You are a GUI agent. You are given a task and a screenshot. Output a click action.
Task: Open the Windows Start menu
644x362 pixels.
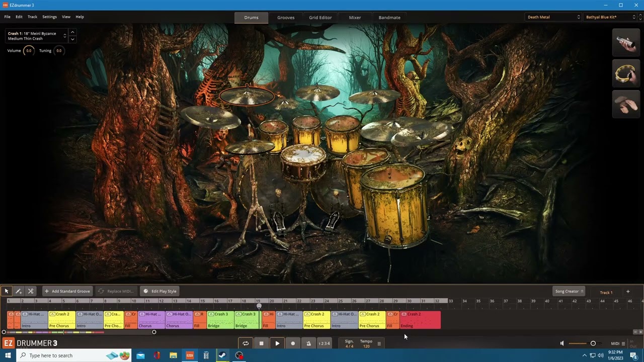tap(8, 355)
